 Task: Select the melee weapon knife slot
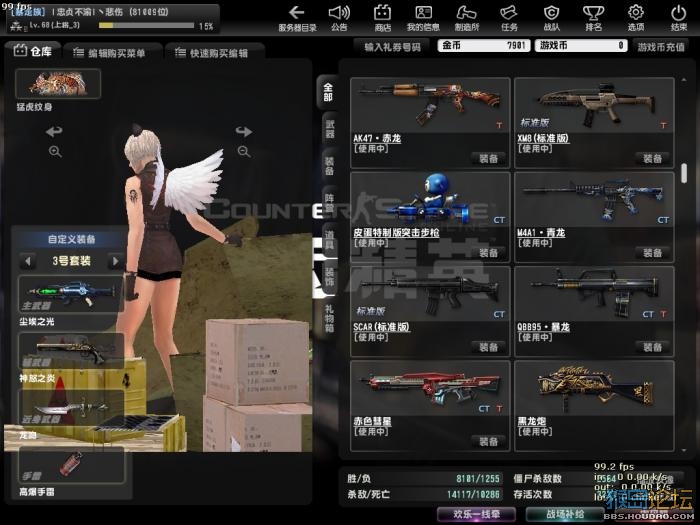pyautogui.click(x=71, y=408)
